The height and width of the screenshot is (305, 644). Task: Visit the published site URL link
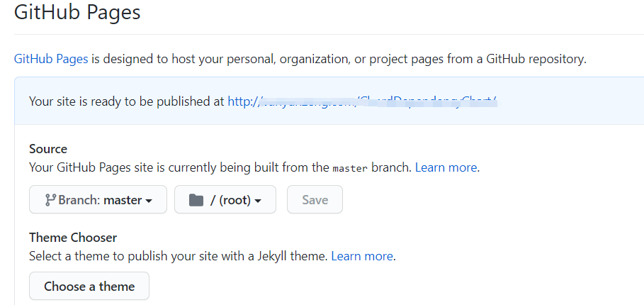pos(362,101)
